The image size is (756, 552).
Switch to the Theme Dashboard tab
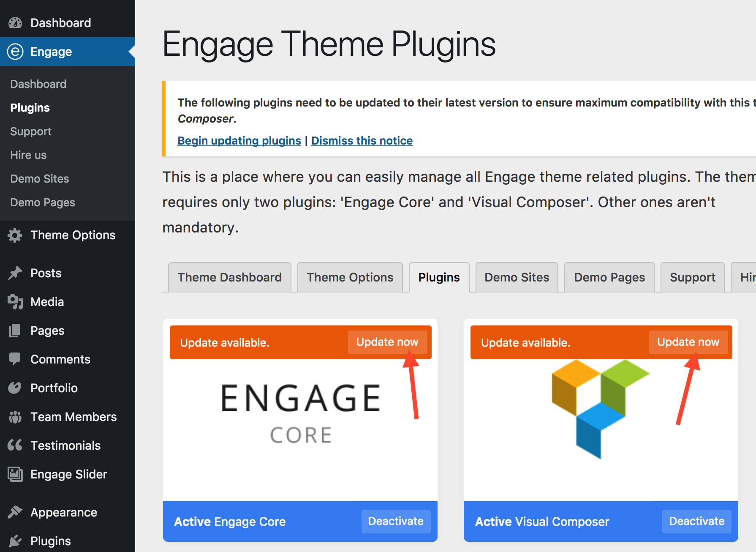coord(230,277)
